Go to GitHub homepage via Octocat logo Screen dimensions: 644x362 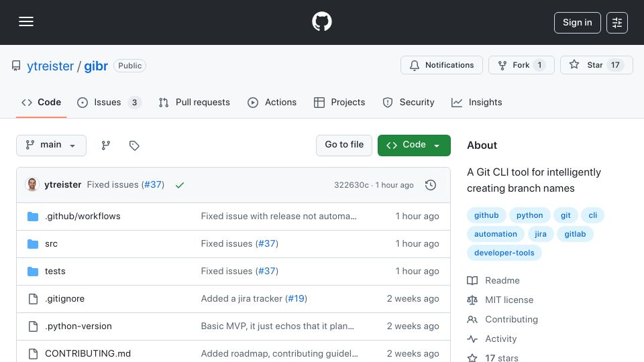click(x=321, y=21)
